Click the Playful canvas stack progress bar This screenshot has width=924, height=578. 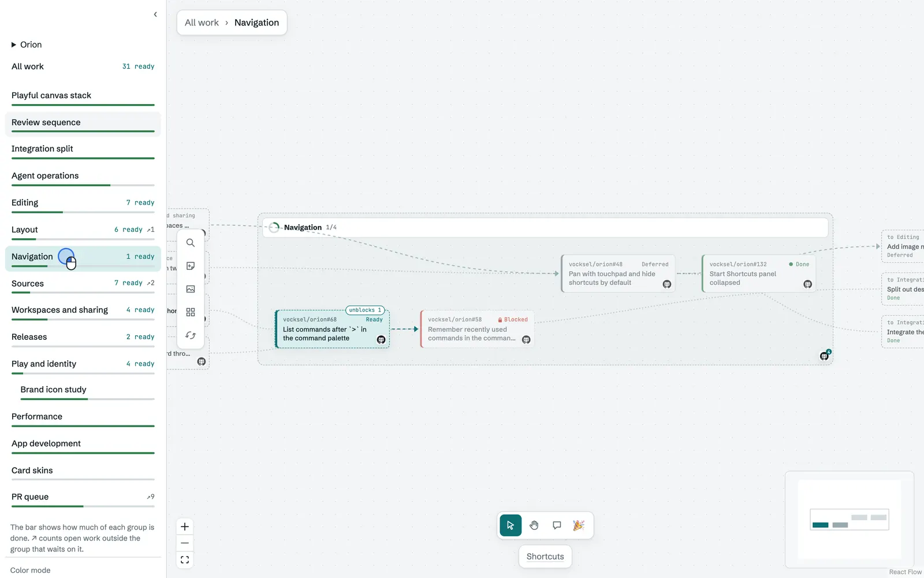click(x=83, y=105)
